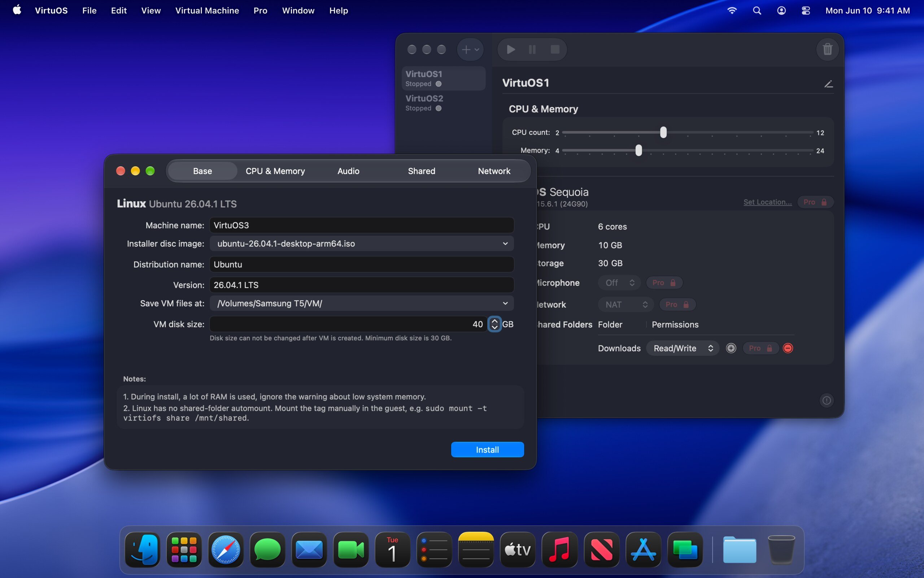Switch to the Audio tab
Screen dimensions: 924x578
[348, 171]
